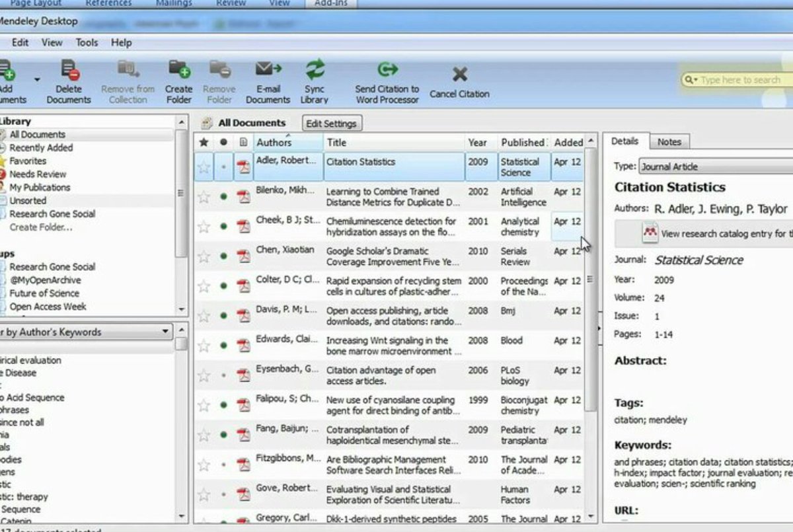Viewport: 793px width, 532px height.
Task: Select Needs Review in library
Action: click(x=38, y=174)
